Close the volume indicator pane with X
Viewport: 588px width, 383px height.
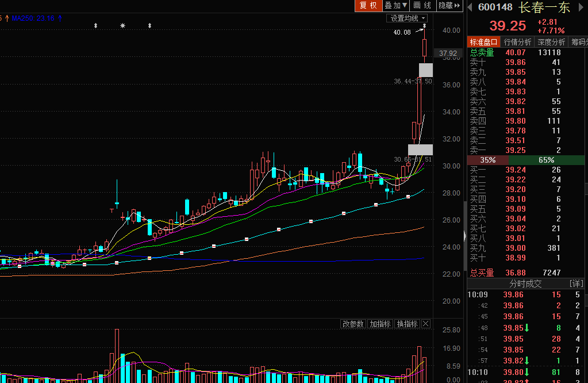click(426, 324)
